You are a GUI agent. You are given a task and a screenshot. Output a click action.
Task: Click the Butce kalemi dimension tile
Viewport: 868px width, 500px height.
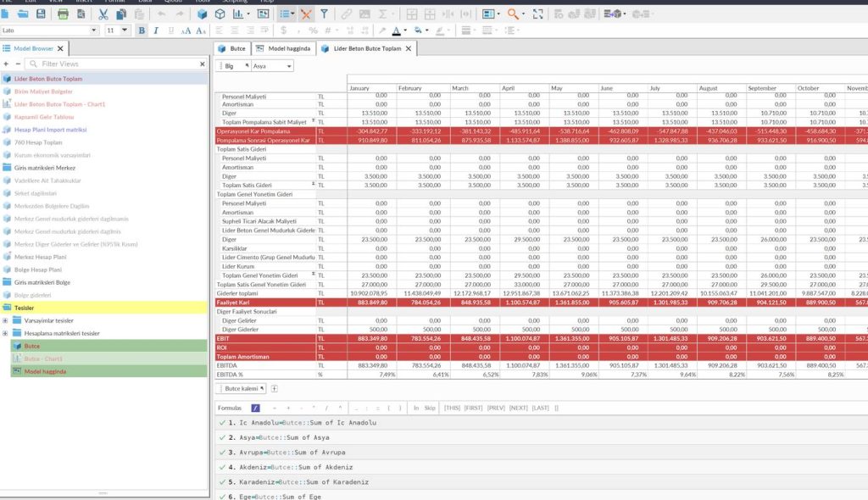pos(242,389)
